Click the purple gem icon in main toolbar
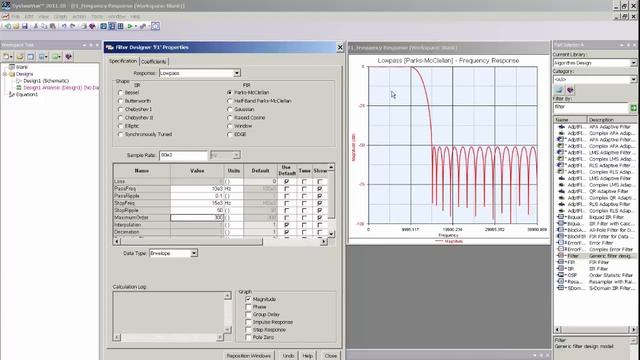 tap(92, 26)
